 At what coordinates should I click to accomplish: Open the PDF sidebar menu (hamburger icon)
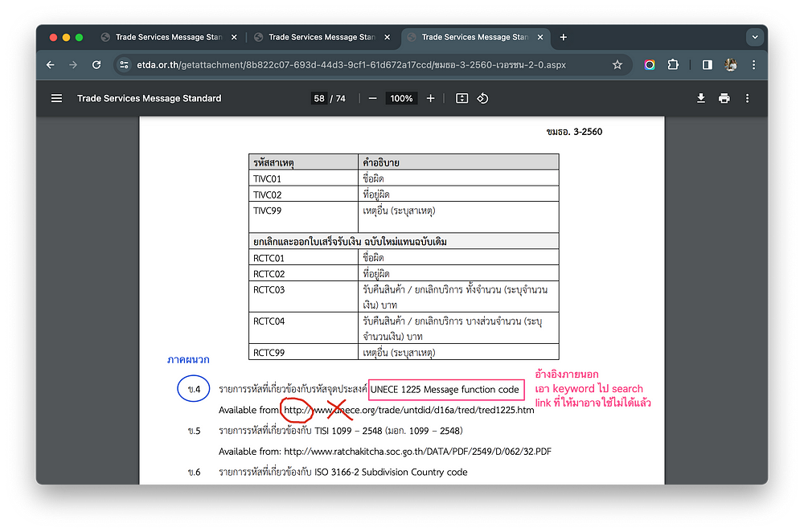[56, 98]
